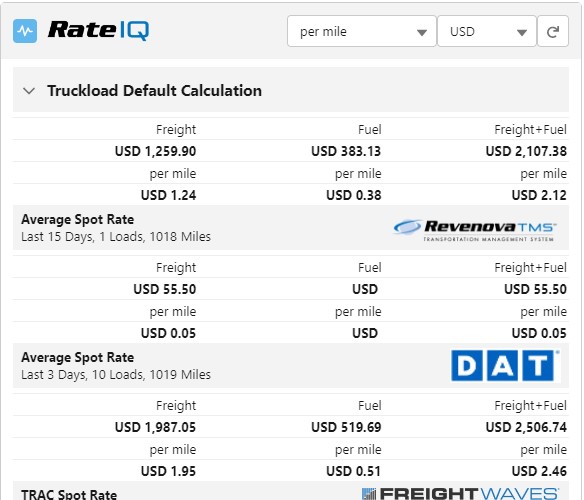
Task: Refresh rates with the reload icon
Action: (x=553, y=31)
